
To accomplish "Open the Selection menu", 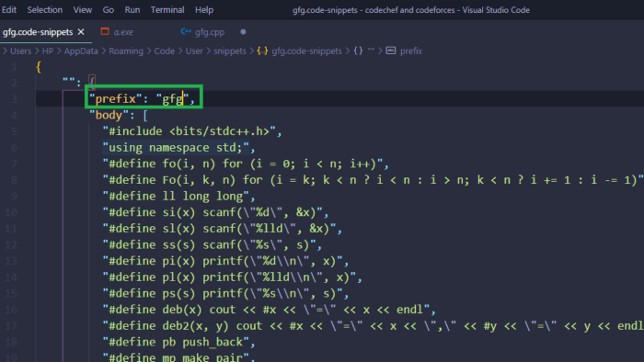I will [45, 10].
